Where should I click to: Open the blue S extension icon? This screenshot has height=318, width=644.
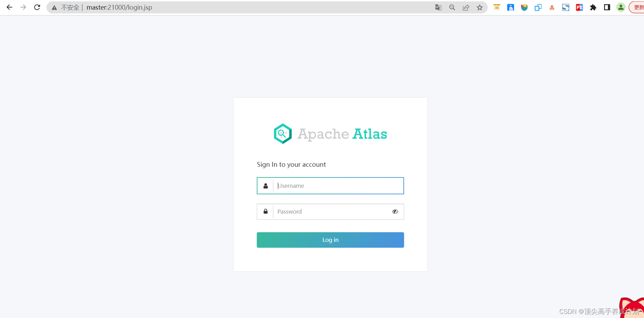click(566, 7)
